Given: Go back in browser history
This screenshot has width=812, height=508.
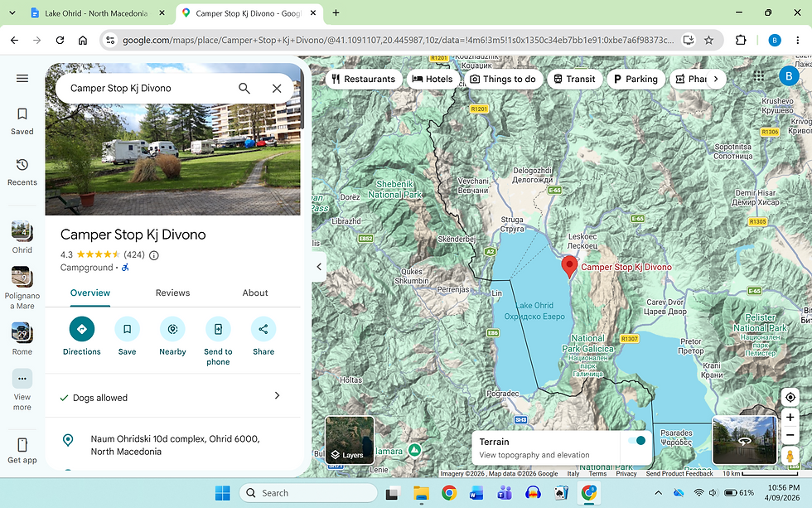Looking at the screenshot, I should click(x=15, y=40).
